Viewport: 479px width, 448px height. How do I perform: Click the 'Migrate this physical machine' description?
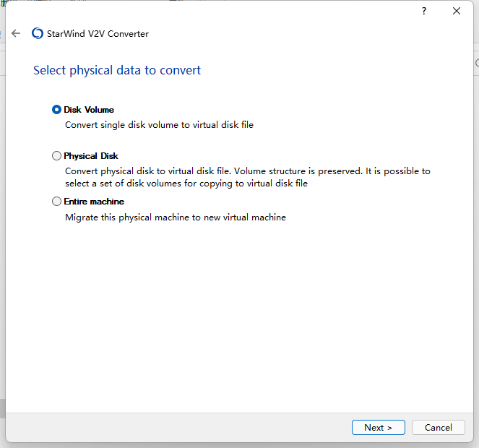tap(176, 217)
